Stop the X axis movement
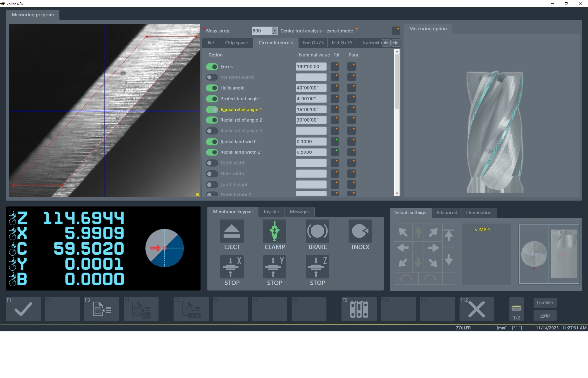The height and width of the screenshot is (378, 588). (x=232, y=267)
